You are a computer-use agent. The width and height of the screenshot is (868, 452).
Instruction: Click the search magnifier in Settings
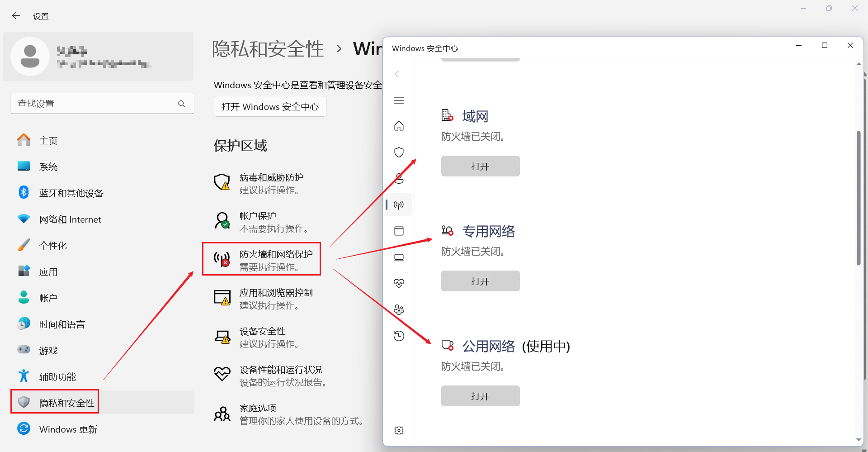point(182,104)
